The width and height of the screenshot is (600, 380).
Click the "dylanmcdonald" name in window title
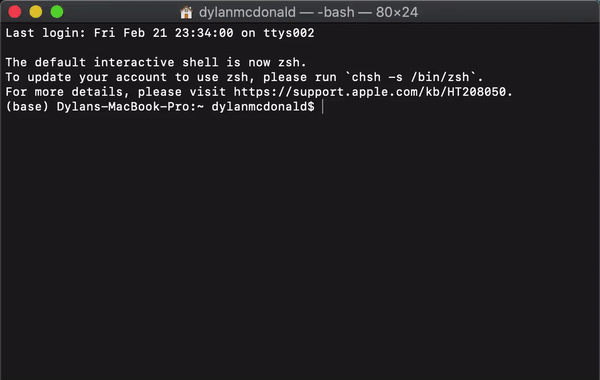[x=247, y=12]
